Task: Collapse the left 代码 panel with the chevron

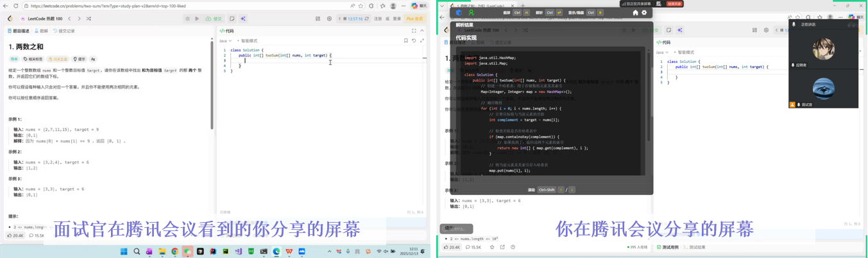Action: pyautogui.click(x=422, y=31)
